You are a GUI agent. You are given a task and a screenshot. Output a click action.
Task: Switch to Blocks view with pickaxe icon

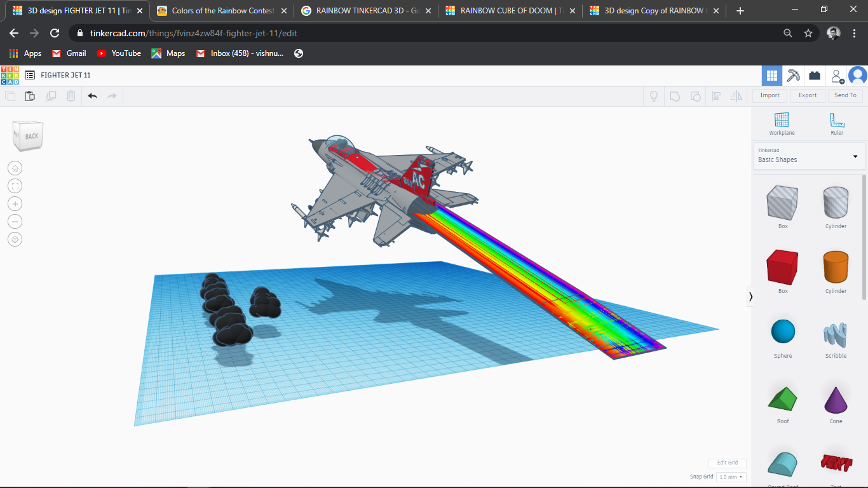click(x=793, y=75)
